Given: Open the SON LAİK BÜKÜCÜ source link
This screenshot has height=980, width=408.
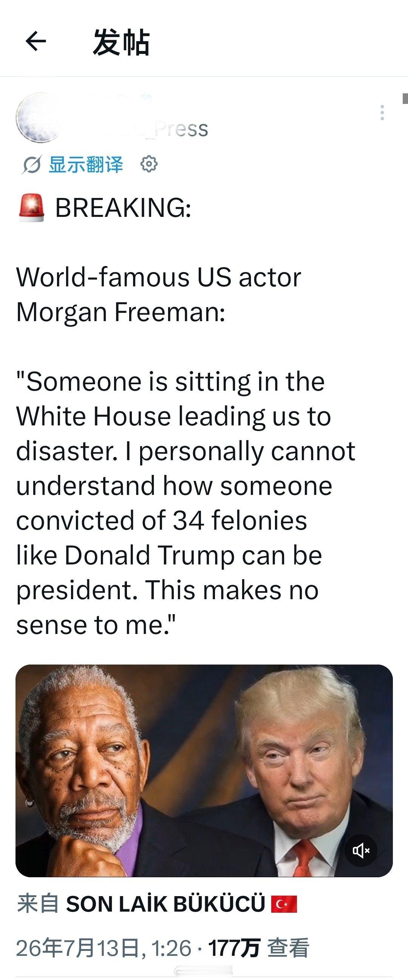Looking at the screenshot, I should click(x=165, y=904).
